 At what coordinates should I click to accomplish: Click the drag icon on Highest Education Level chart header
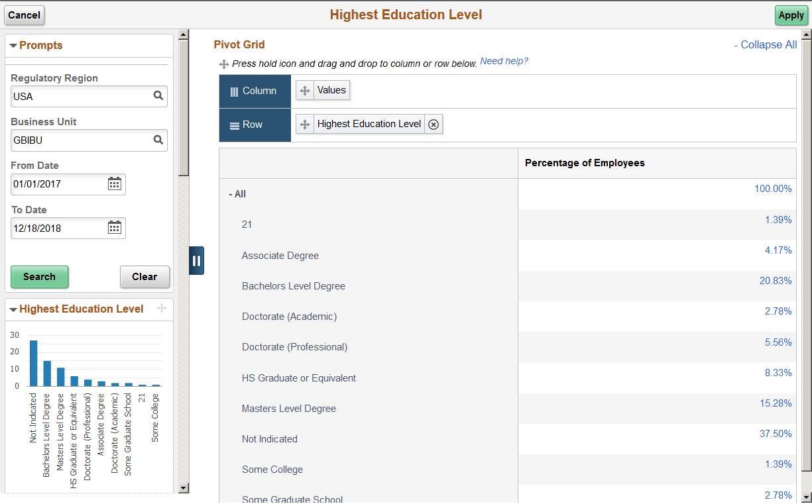pyautogui.click(x=161, y=309)
